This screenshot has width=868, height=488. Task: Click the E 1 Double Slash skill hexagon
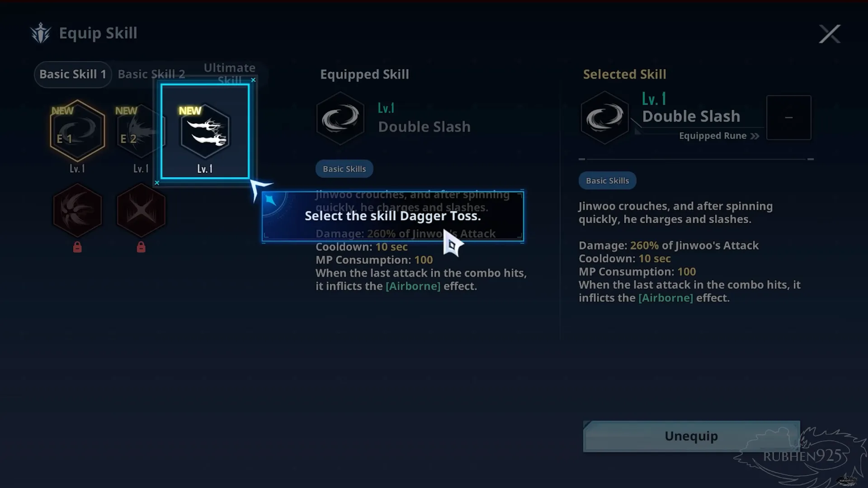[x=77, y=131]
